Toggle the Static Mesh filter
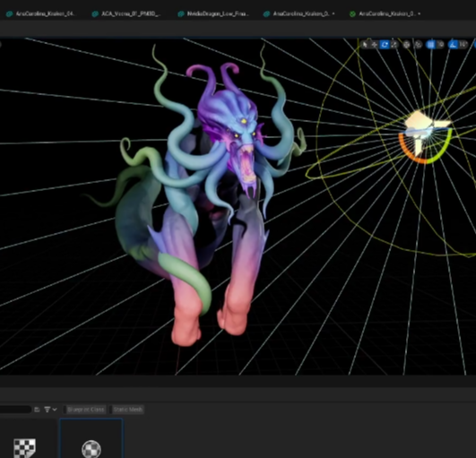The width and height of the screenshot is (476, 458). [127, 410]
